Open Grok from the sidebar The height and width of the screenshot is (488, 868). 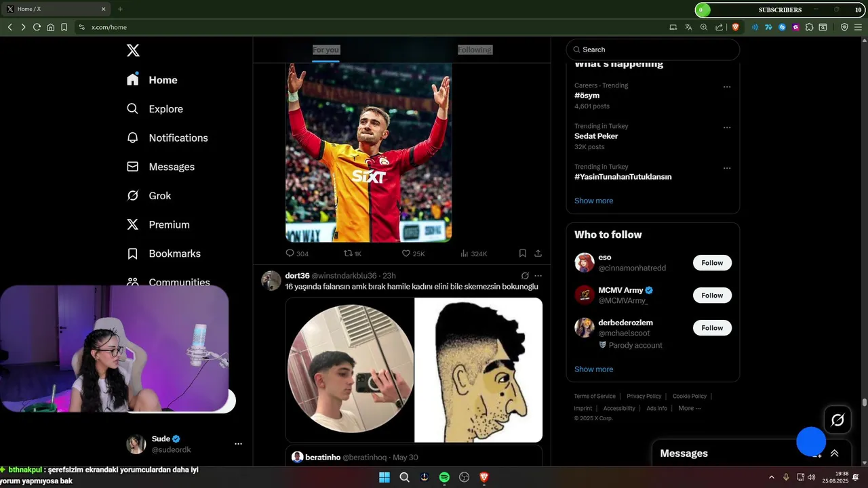tap(149, 196)
